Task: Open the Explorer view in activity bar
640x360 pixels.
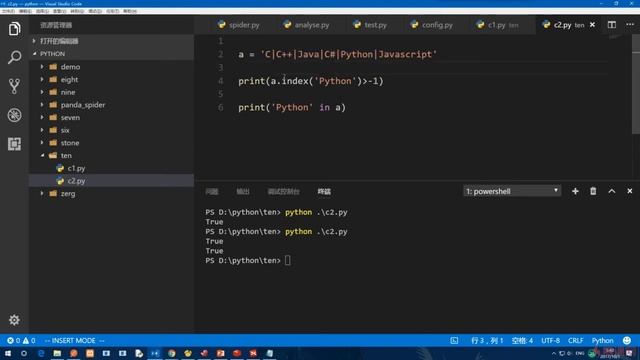Action: point(14,29)
